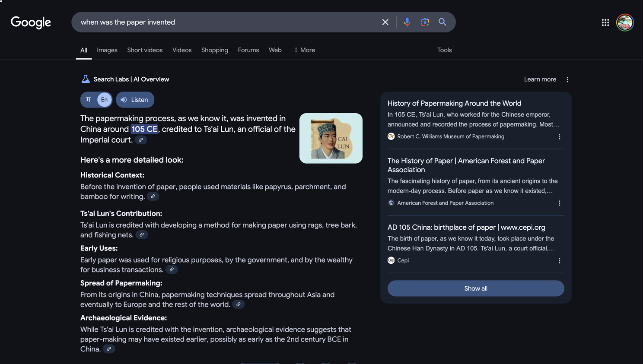
Task: Open options for Robert C. Williams Museum result
Action: click(x=559, y=136)
